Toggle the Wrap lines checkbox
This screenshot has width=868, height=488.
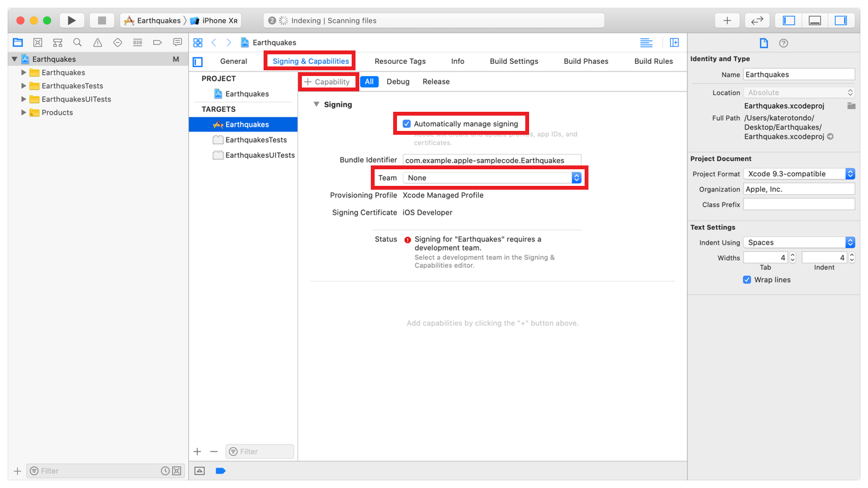point(747,280)
